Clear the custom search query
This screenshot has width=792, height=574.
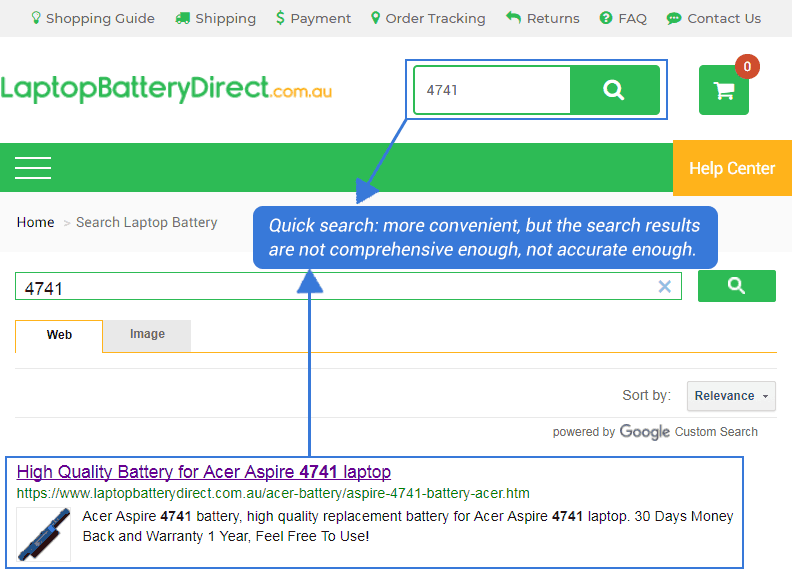(665, 286)
